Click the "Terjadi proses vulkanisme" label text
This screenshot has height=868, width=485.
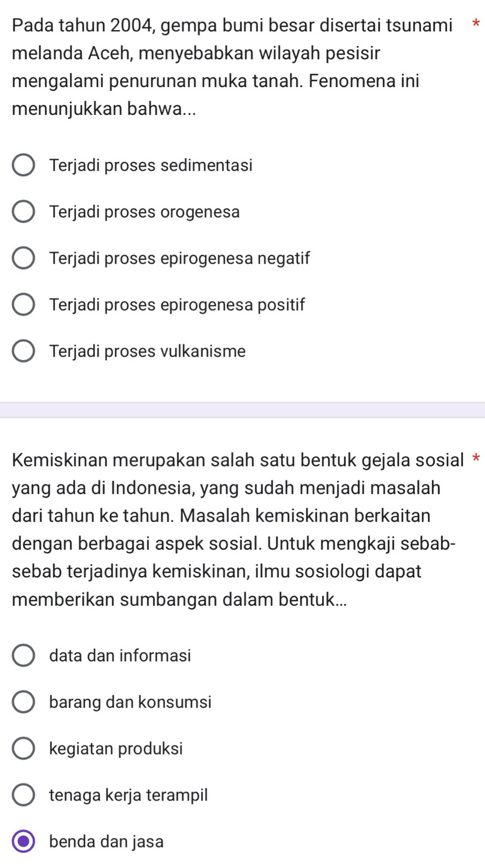(x=147, y=351)
